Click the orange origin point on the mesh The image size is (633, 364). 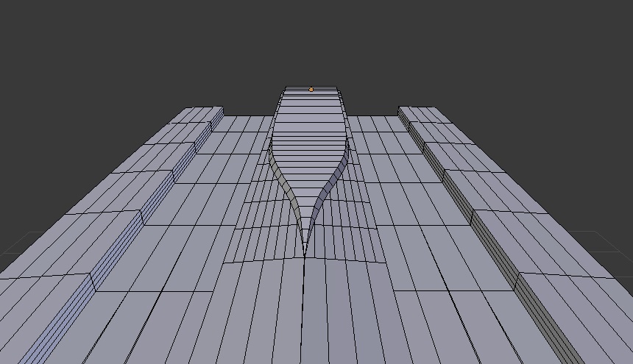click(311, 90)
